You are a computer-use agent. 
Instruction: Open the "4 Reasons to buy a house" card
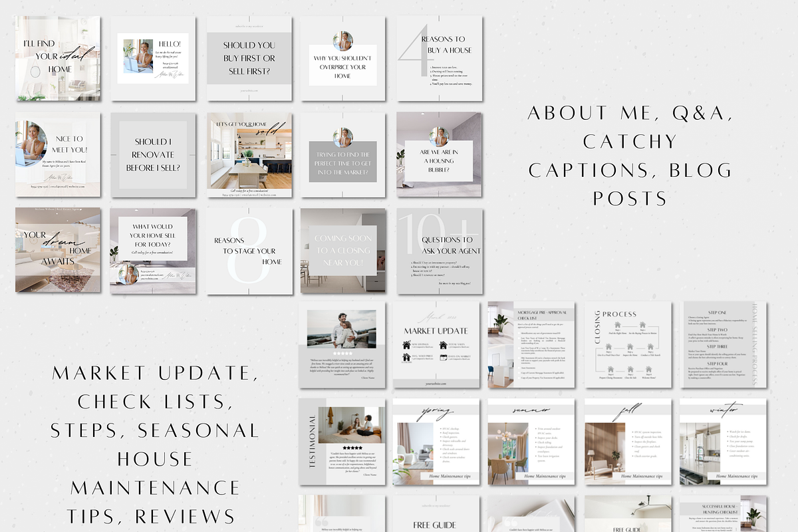[x=440, y=59]
